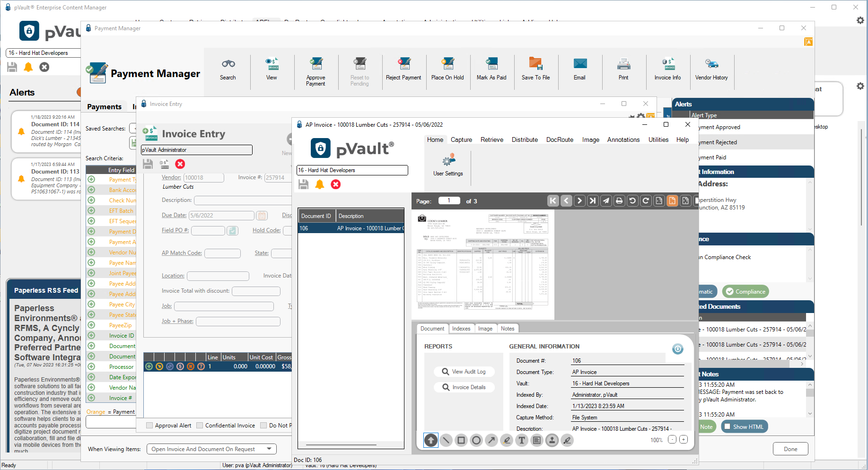This screenshot has width=868, height=470.
Task: Add Payee City search criteria entry
Action: (x=91, y=305)
